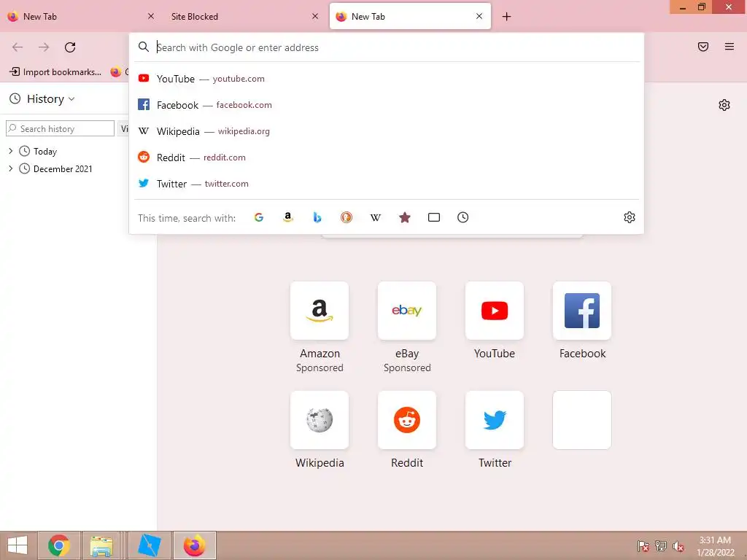Reload the current page
Screen dimensions: 747x560
(x=70, y=47)
